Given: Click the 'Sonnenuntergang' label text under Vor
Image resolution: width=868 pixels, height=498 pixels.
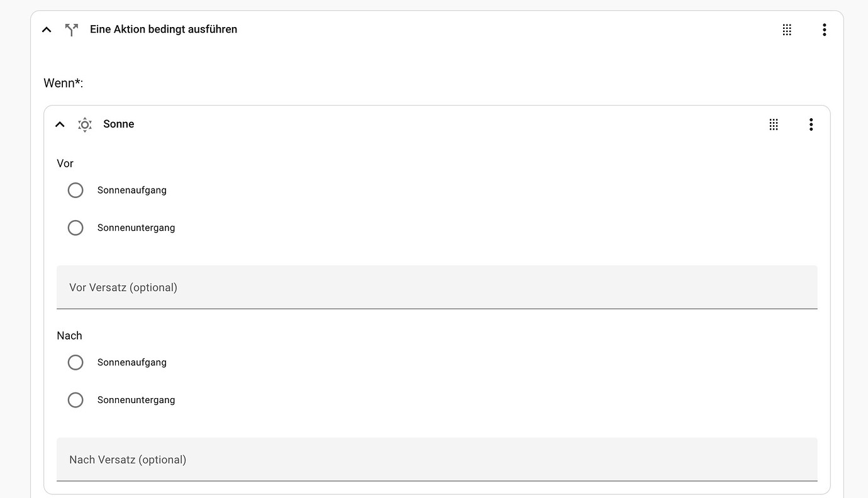Looking at the screenshot, I should click(136, 228).
